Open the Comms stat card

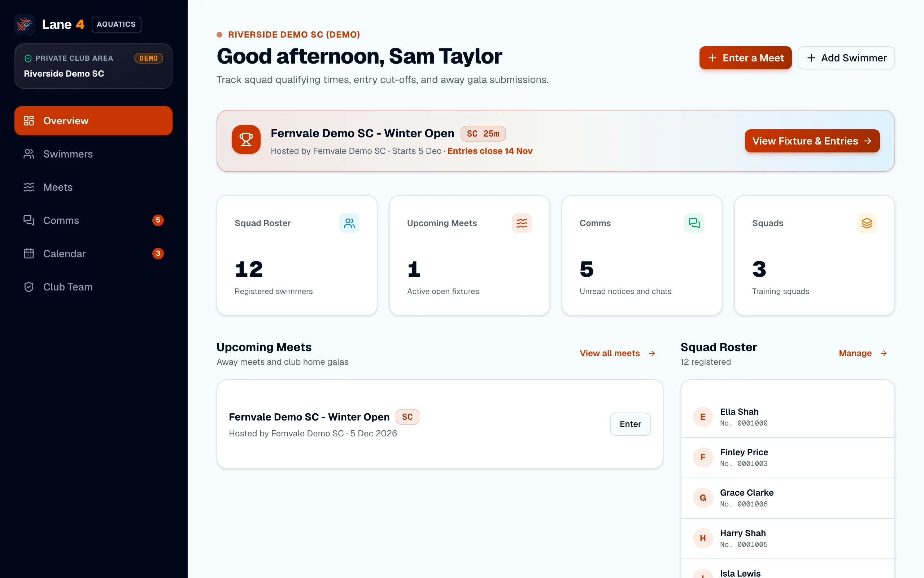pyautogui.click(x=642, y=256)
